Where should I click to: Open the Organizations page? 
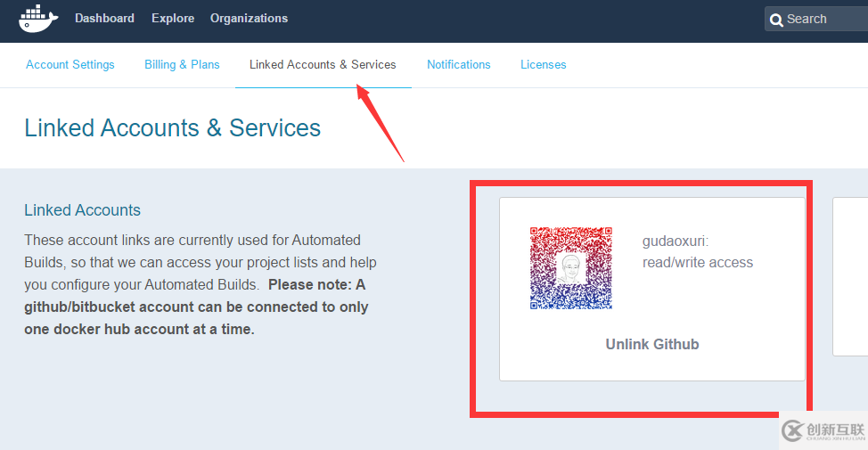250,18
